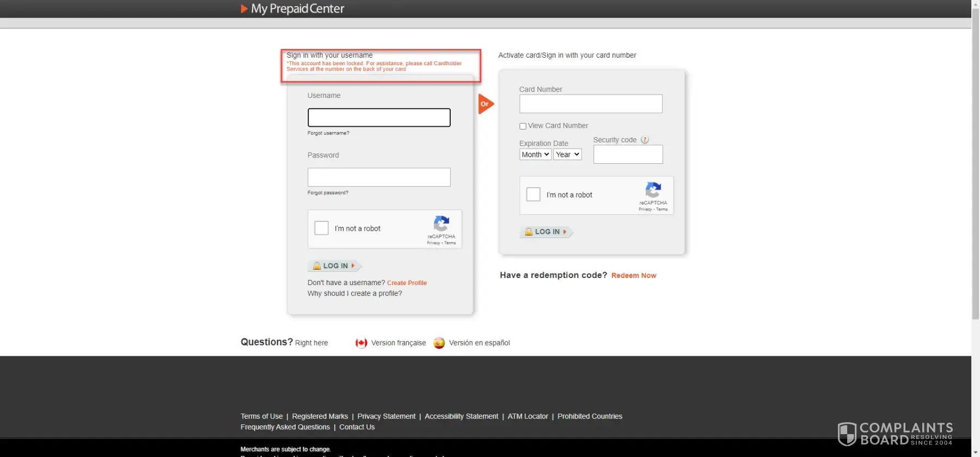Click 'Activate card/Sign in with your card number' heading
Screen dimensions: 980x457
point(567,55)
